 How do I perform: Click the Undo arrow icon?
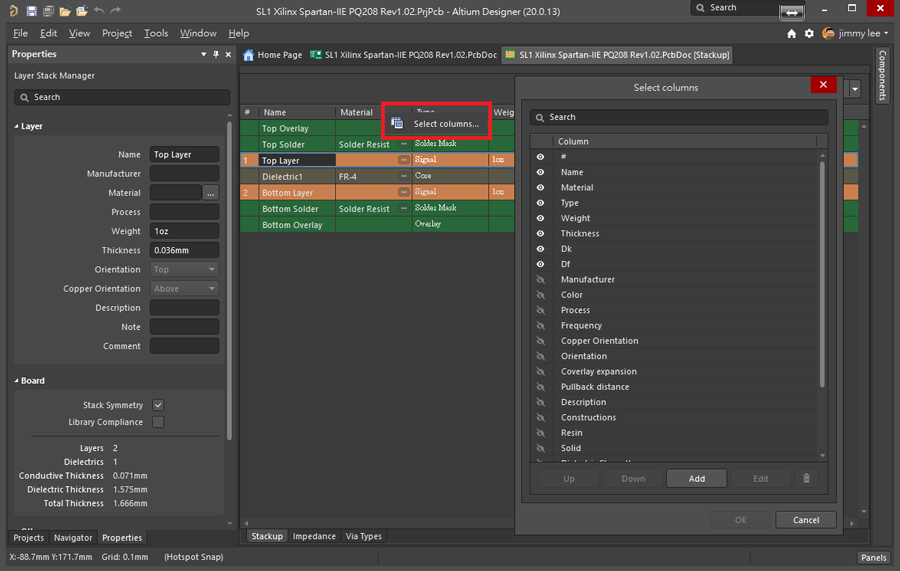[x=98, y=11]
